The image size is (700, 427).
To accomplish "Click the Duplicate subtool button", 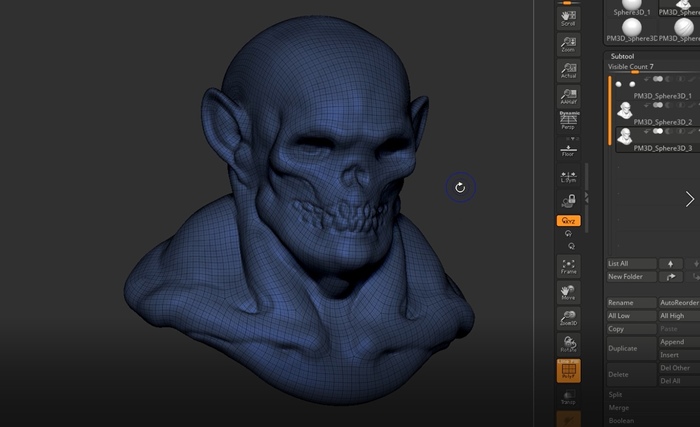I will (630, 348).
